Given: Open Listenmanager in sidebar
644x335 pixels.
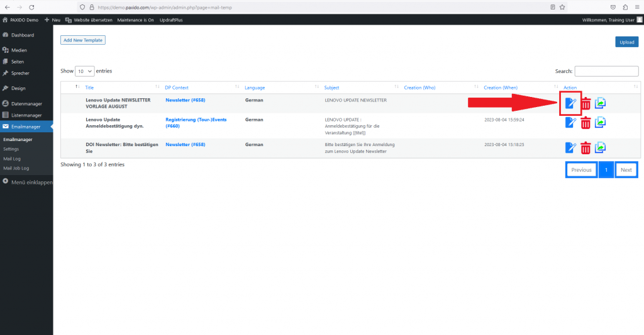Looking at the screenshot, I should click(26, 115).
